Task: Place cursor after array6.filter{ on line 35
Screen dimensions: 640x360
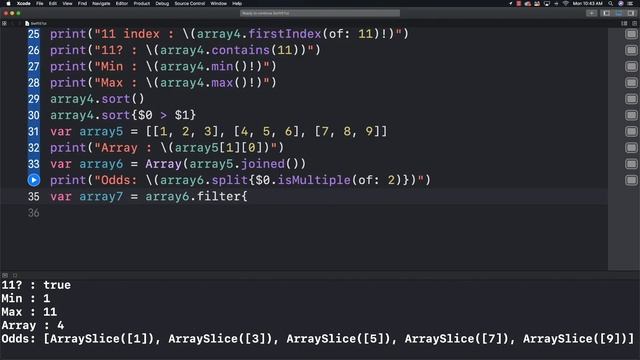Action: (x=248, y=196)
